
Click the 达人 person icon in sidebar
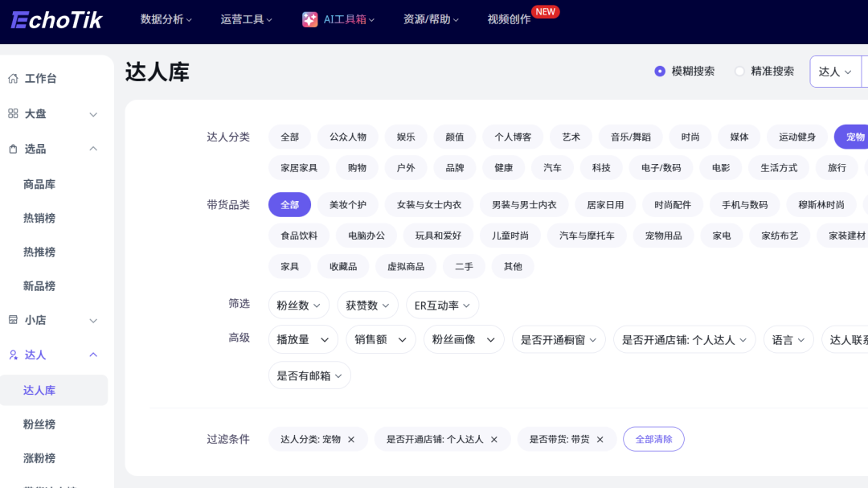click(x=13, y=355)
